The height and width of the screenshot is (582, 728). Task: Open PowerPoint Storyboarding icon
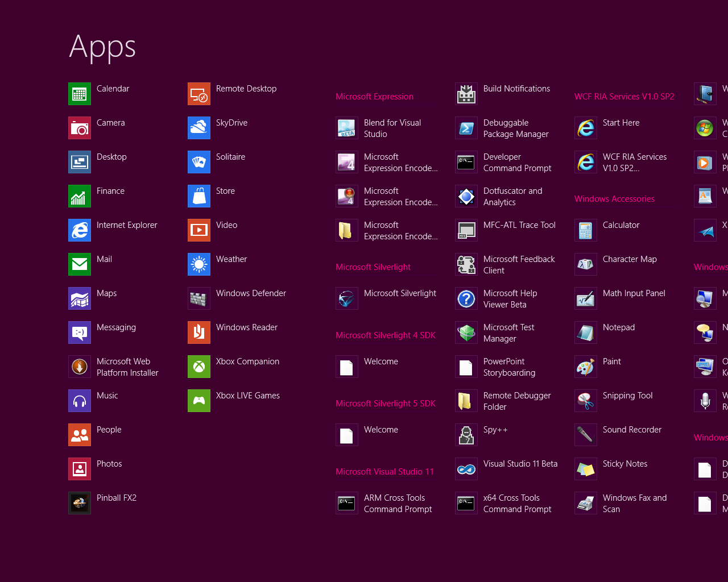[466, 367]
